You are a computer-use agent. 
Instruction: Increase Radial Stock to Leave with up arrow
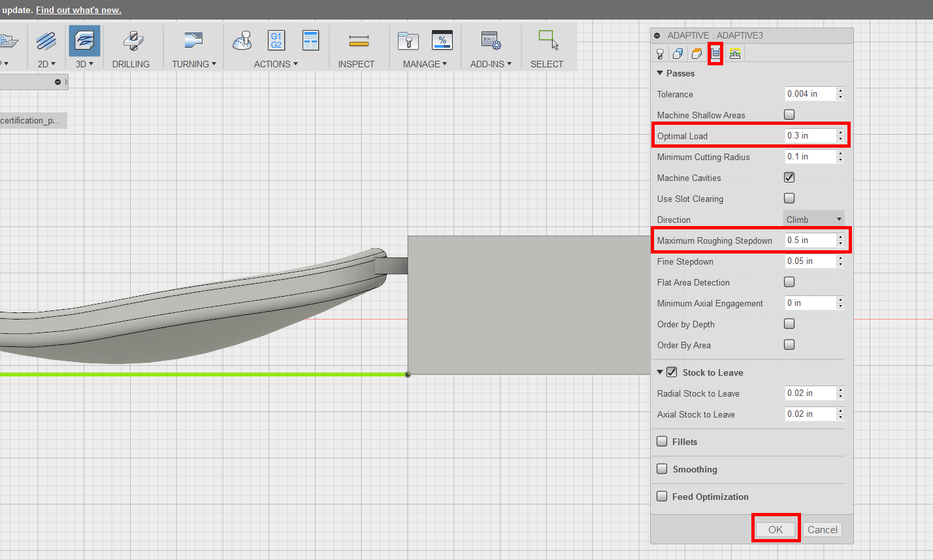(x=840, y=390)
